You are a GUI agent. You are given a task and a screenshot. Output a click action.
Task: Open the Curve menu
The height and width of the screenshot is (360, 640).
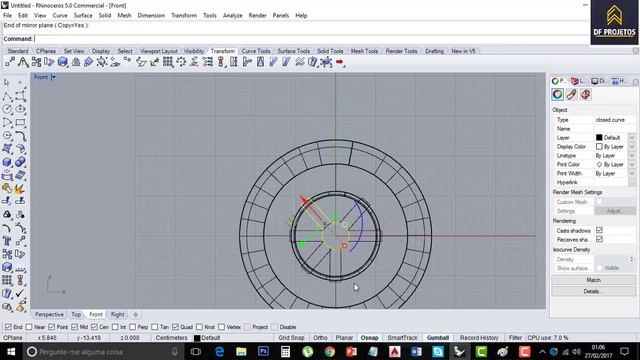coord(60,16)
